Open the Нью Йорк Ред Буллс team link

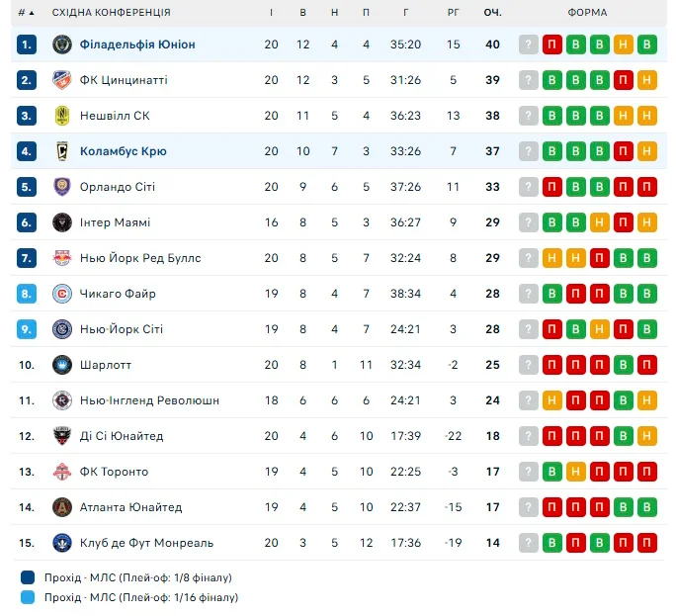tap(140, 258)
